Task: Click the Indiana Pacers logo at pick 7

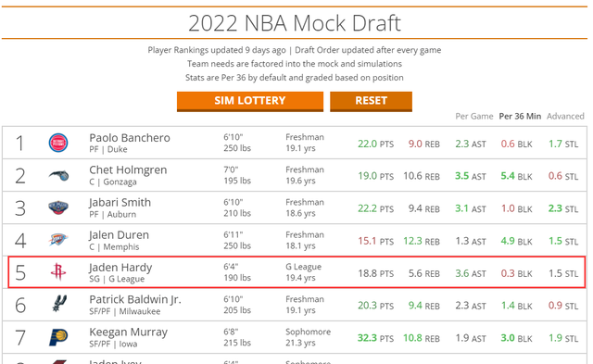Action: 58,337
